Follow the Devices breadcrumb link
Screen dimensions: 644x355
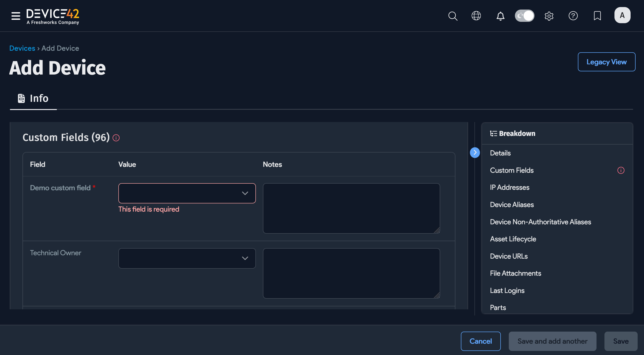[x=22, y=48]
